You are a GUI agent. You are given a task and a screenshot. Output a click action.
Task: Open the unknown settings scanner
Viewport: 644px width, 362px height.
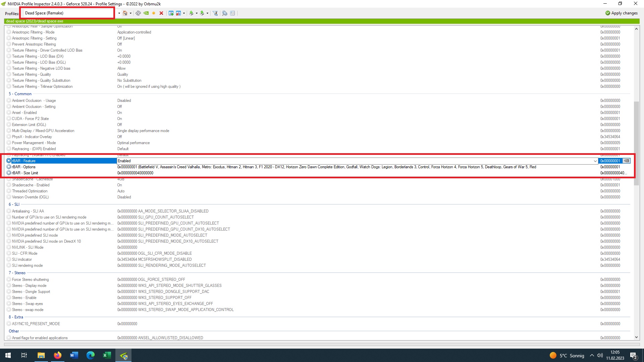coord(224,13)
